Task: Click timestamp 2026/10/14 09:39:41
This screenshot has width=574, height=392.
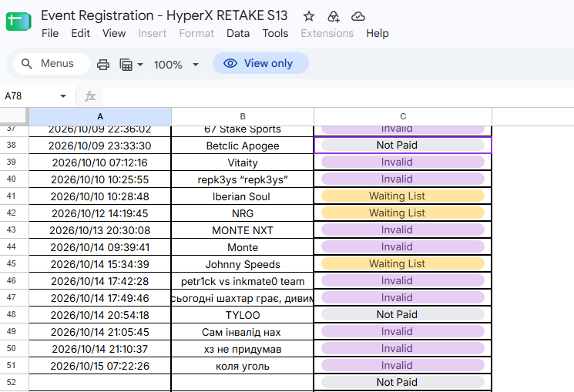Action: pyautogui.click(x=100, y=247)
